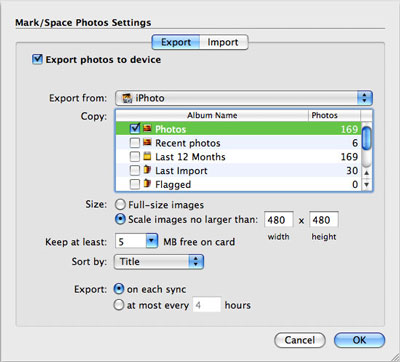Select the Last Import row text

point(181,171)
